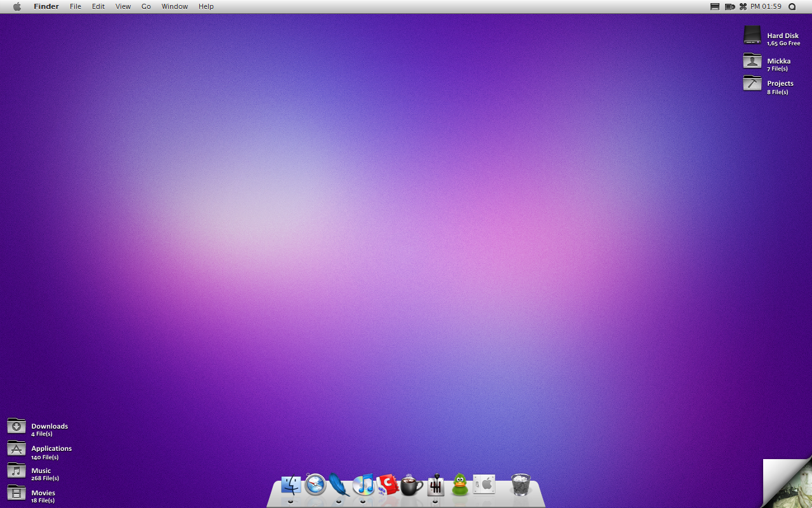Click the battery status menu bar icon
The height and width of the screenshot is (508, 812).
[730, 6]
